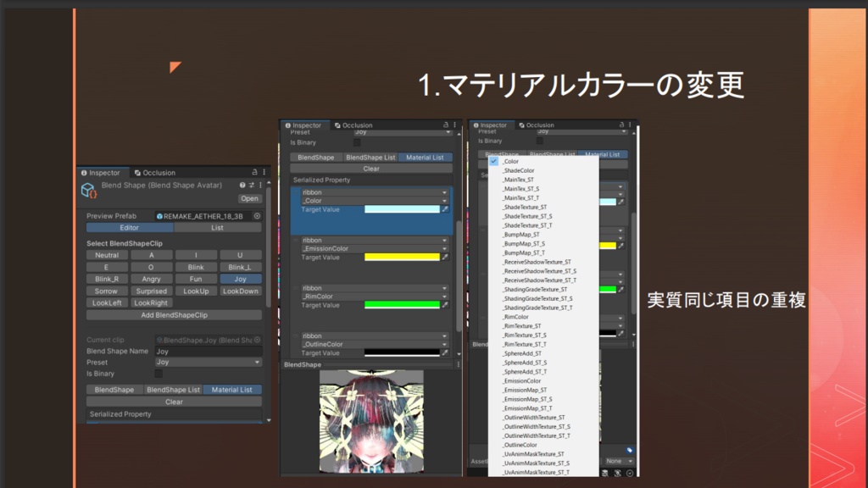This screenshot has width=868, height=488.
Task: Click the yellow _EmissionColor color swatch
Action: [x=403, y=256]
